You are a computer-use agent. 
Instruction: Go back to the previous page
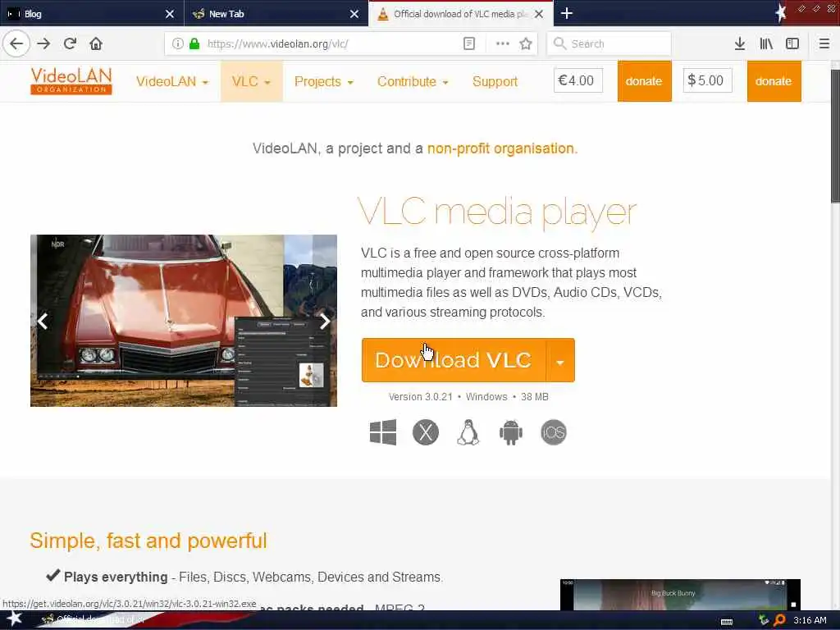[x=16, y=43]
